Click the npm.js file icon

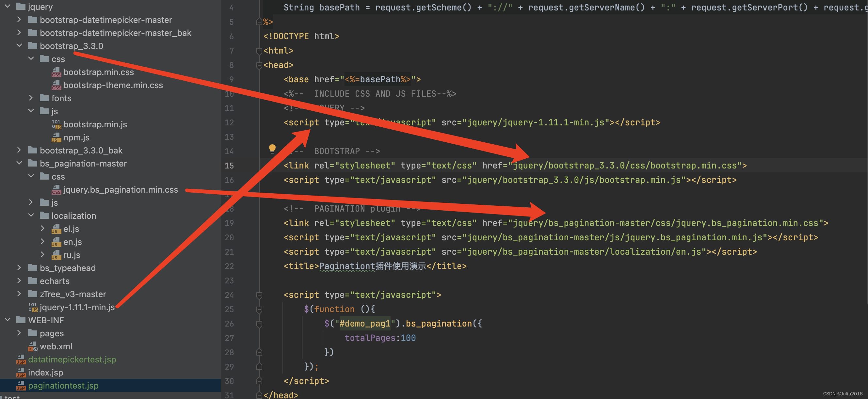coord(56,137)
